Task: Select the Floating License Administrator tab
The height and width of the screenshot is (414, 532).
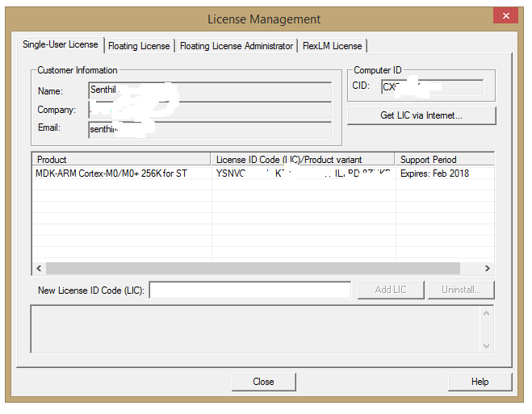Action: pyautogui.click(x=237, y=46)
